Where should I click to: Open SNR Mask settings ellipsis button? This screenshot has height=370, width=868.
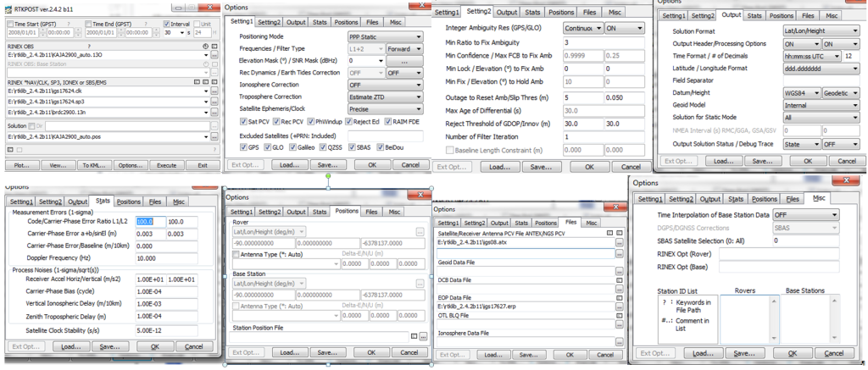click(404, 61)
